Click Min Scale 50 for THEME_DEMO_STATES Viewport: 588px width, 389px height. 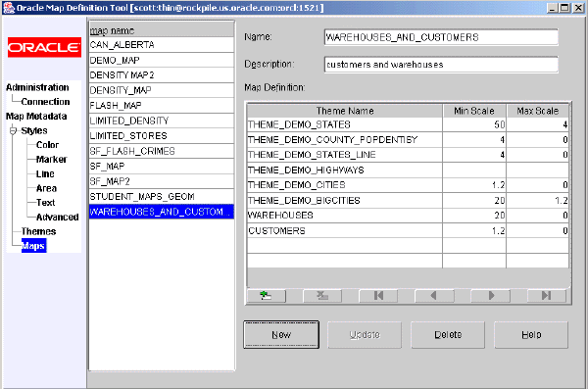[474, 124]
